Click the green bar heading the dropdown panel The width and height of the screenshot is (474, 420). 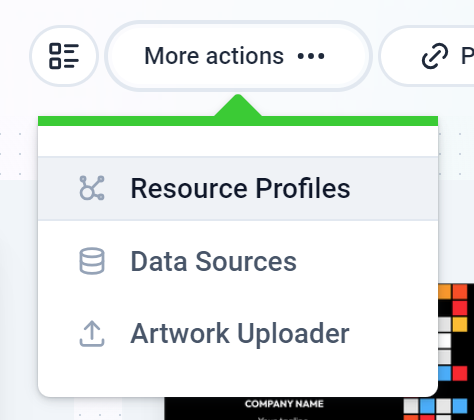click(x=238, y=121)
